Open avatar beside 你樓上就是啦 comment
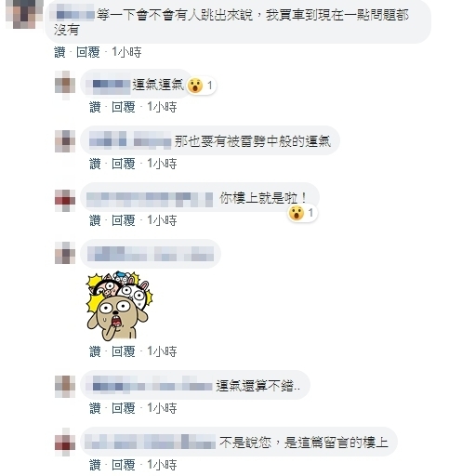The image size is (462, 476). [65, 200]
